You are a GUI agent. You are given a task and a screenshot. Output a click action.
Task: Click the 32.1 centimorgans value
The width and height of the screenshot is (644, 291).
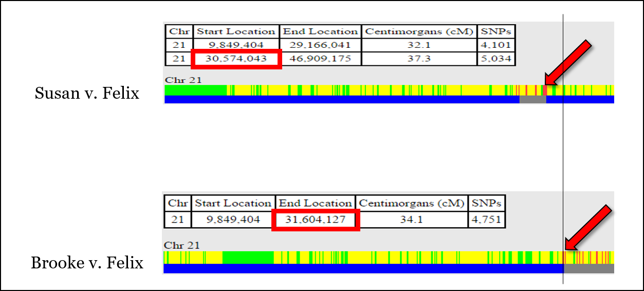(x=419, y=45)
